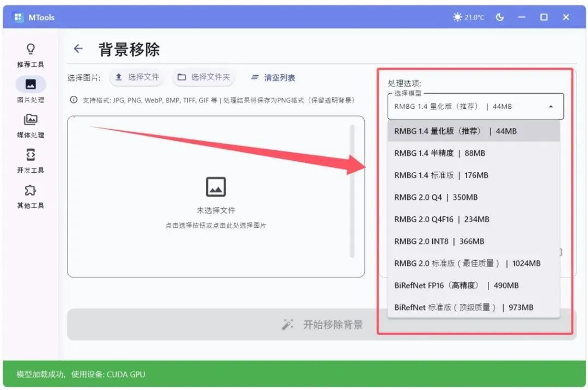Select RMBG 2.0 INT8 366MB option
588x390 pixels.
474,241
